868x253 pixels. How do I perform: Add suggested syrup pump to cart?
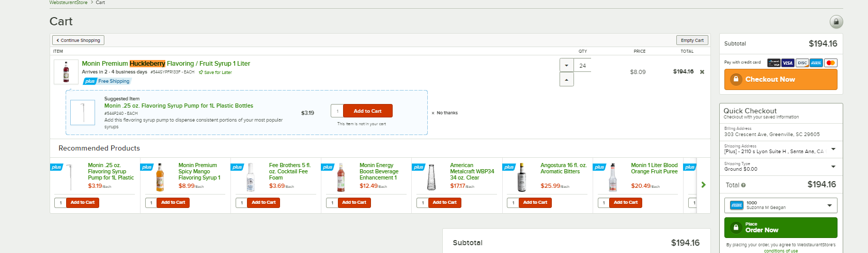[x=367, y=111]
